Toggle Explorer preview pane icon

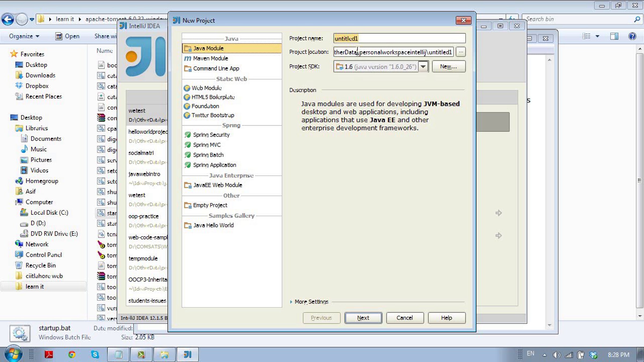point(614,36)
